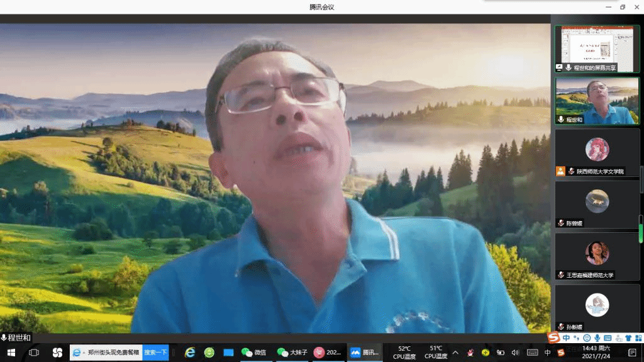The image size is (644, 362).
Task: Click the taskbar volume speaker icon
Action: point(515,353)
